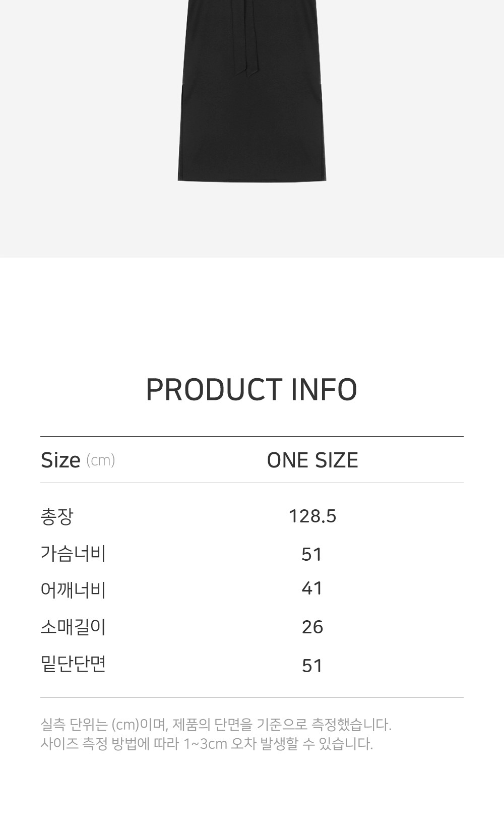The height and width of the screenshot is (829, 504).
Task: Click the hem of the black dress
Action: tap(252, 176)
